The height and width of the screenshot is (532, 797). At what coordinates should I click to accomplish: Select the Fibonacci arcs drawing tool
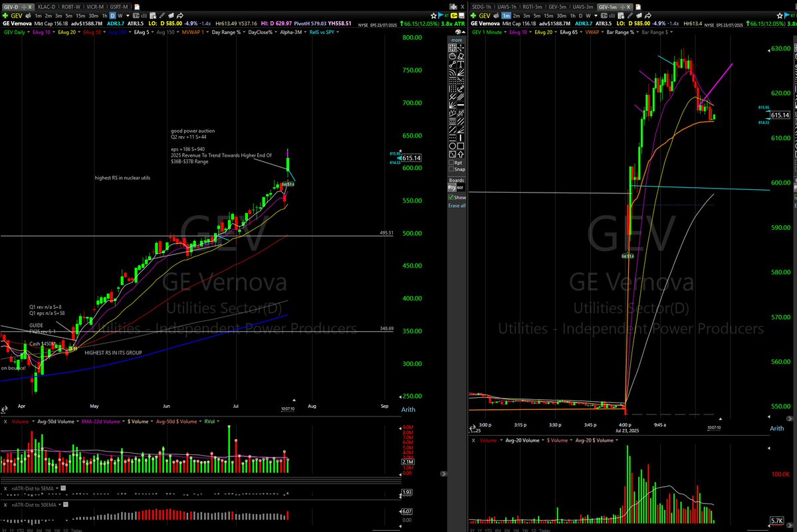point(452,72)
